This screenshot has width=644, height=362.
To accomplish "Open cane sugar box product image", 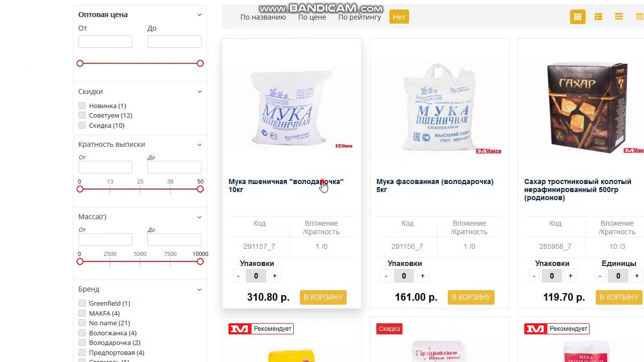I will (x=584, y=108).
